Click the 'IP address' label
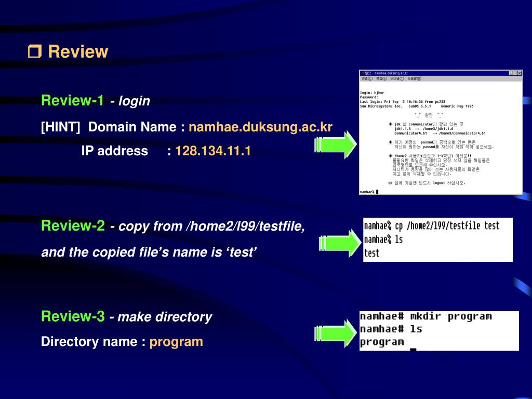532x399 pixels. click(115, 151)
